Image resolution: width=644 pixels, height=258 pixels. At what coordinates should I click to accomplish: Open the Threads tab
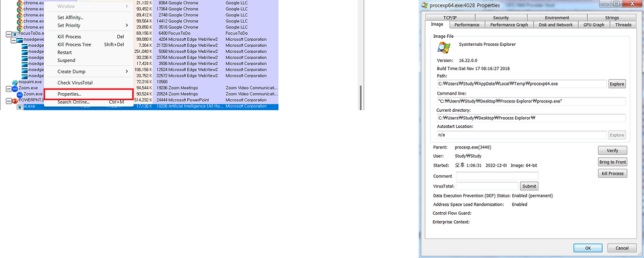coord(623,25)
